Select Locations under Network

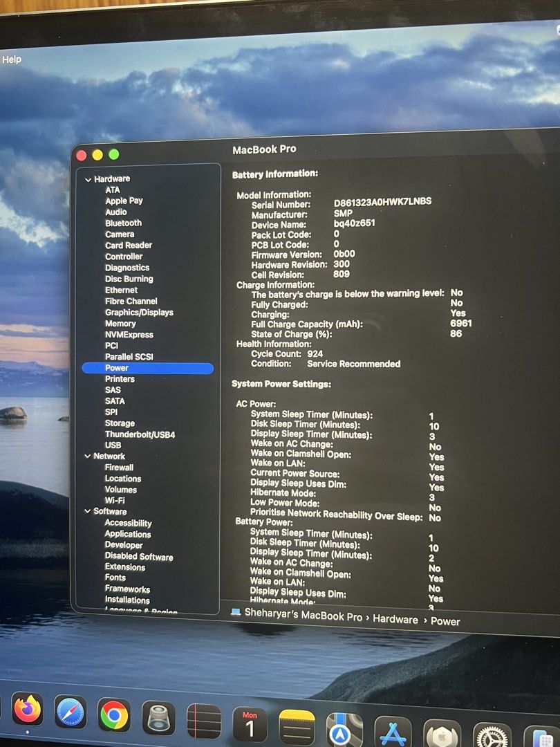(123, 479)
